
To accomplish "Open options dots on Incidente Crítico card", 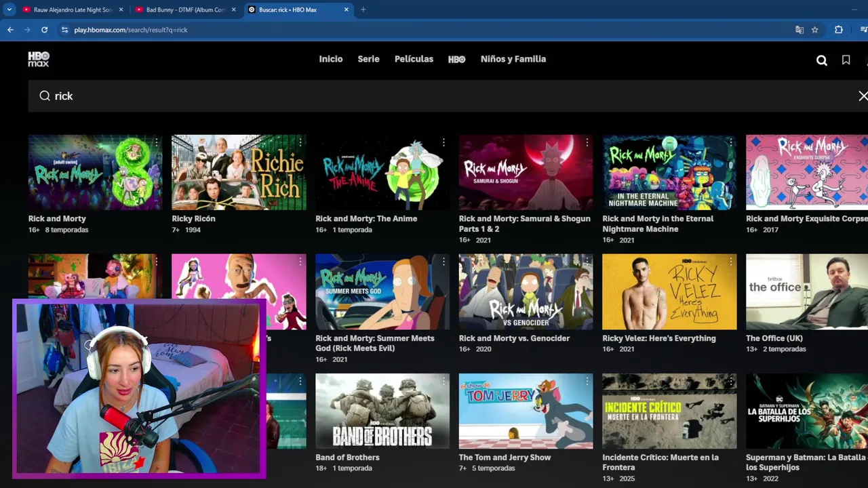I will coord(730,382).
